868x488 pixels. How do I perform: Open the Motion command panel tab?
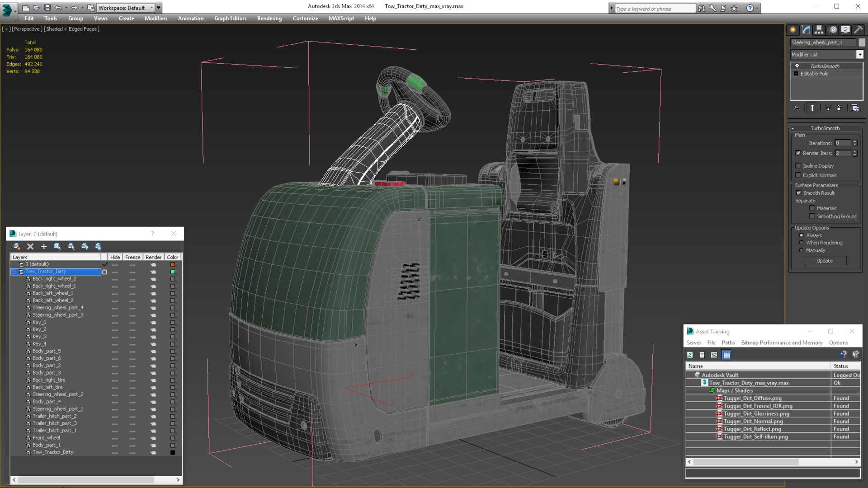pyautogui.click(x=832, y=30)
